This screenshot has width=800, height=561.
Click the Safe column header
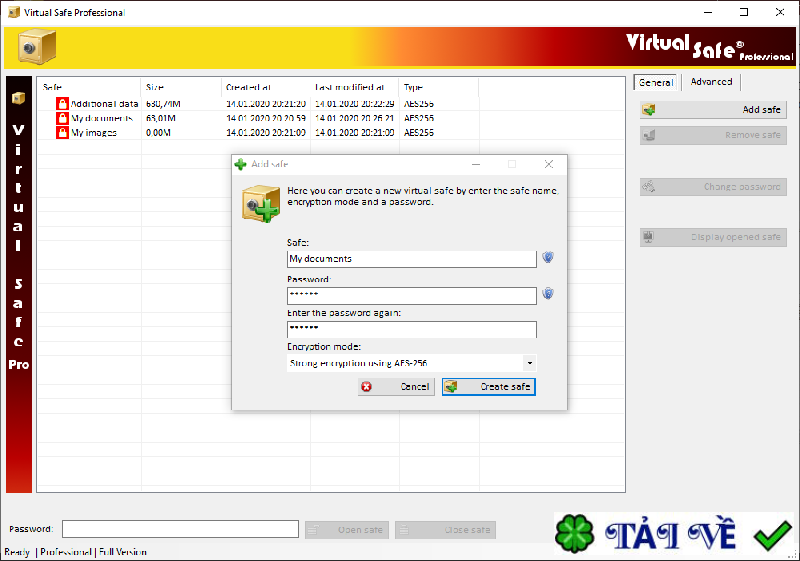(89, 87)
